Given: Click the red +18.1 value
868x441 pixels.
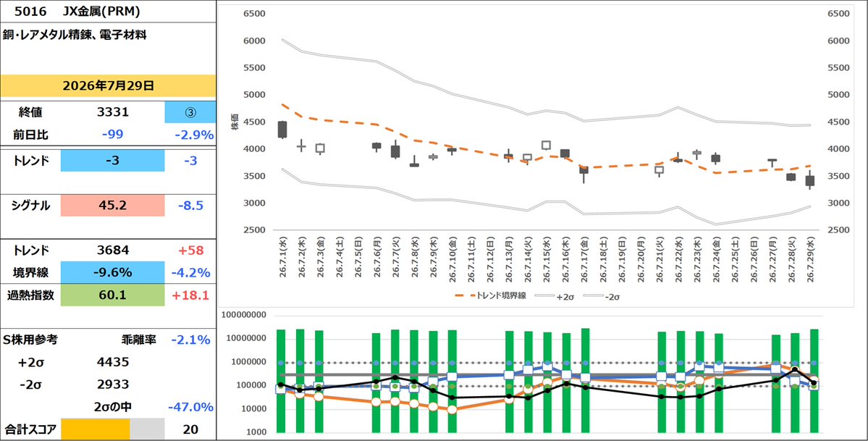Looking at the screenshot, I should point(190,295).
